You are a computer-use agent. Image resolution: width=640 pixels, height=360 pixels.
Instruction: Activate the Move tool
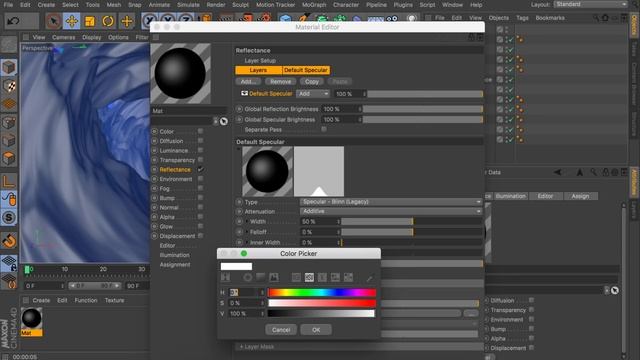click(71, 21)
